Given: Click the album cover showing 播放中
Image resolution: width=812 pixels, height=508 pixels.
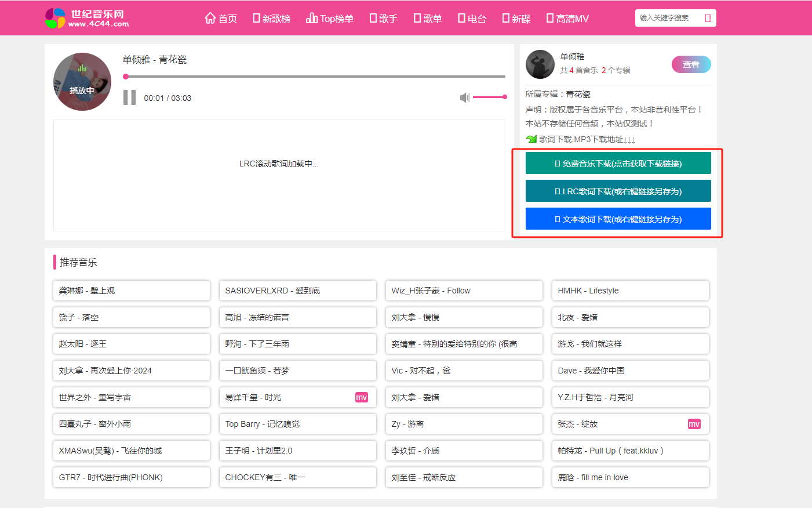Looking at the screenshot, I should pos(82,82).
